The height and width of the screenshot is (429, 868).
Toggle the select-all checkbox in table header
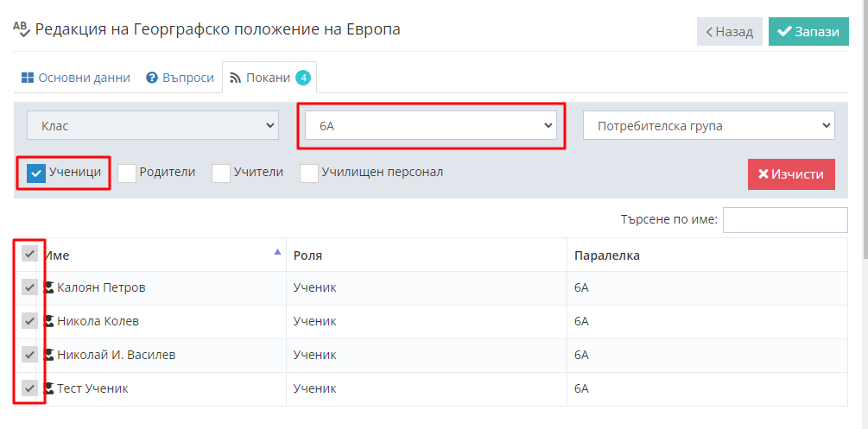tap(29, 254)
